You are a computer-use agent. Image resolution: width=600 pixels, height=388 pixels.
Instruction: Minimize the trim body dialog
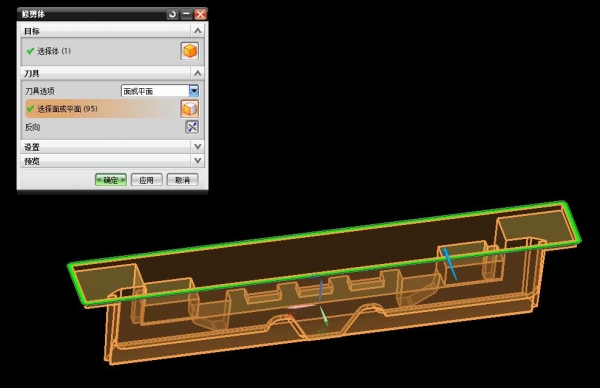[x=186, y=15]
